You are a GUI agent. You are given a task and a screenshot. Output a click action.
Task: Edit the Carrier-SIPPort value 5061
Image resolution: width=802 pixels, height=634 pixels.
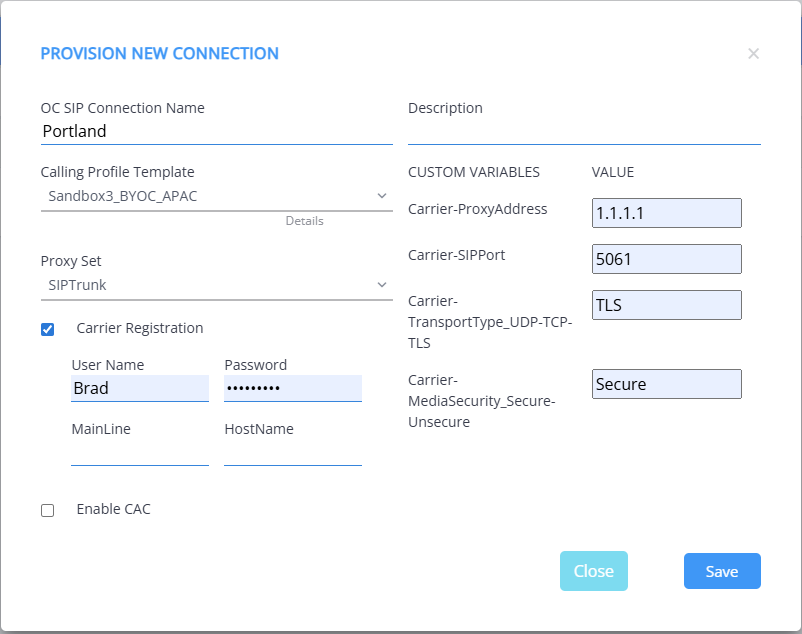pos(666,259)
